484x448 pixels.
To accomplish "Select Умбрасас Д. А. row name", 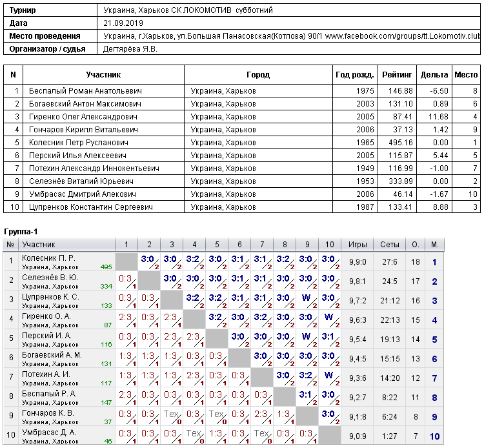I will [49, 433].
